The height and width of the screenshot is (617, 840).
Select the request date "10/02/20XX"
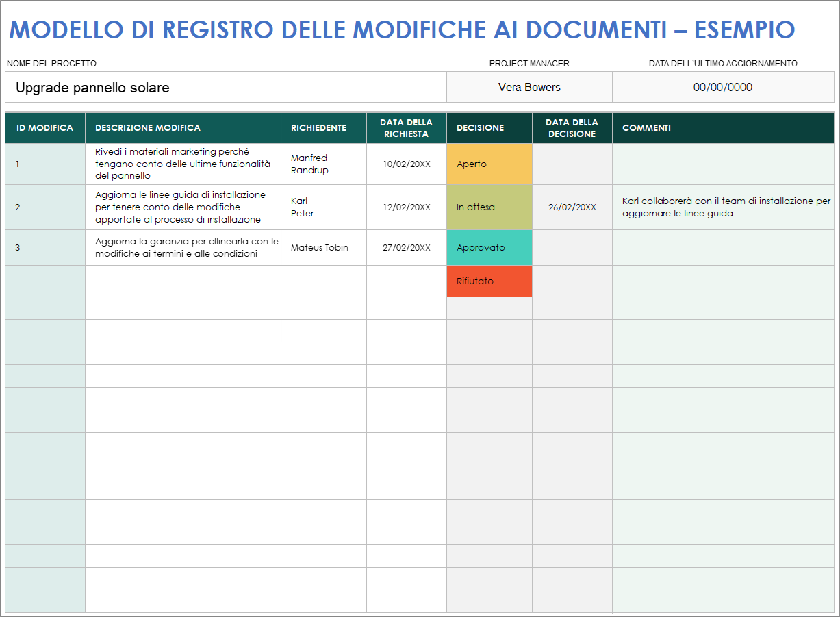(406, 164)
